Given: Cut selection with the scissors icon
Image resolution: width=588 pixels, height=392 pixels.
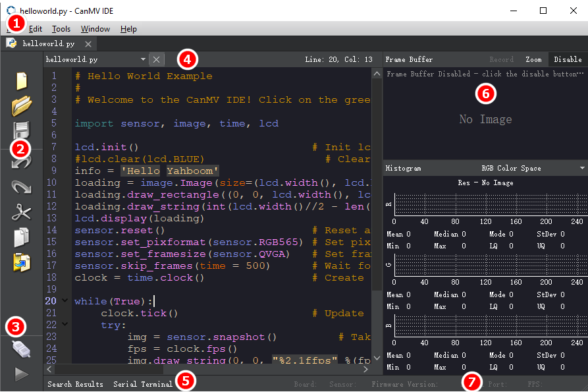Looking at the screenshot, I should [x=22, y=212].
